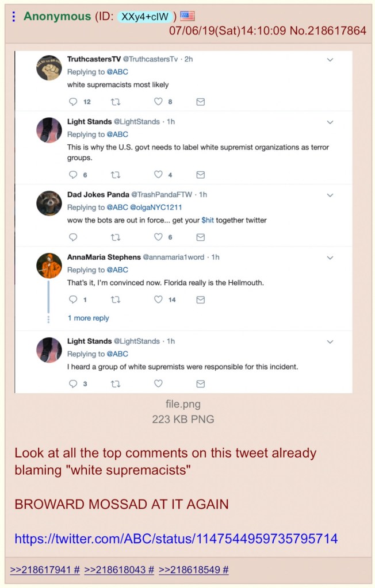Like the AnnaMaria Stephens tweet with 14 likes
Image resolution: width=375 pixels, height=588 pixels.
pyautogui.click(x=158, y=299)
